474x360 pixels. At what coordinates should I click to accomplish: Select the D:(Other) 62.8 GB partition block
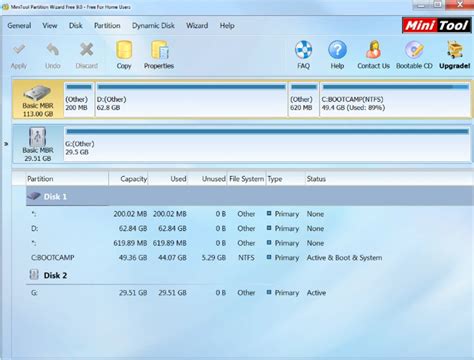point(191,100)
